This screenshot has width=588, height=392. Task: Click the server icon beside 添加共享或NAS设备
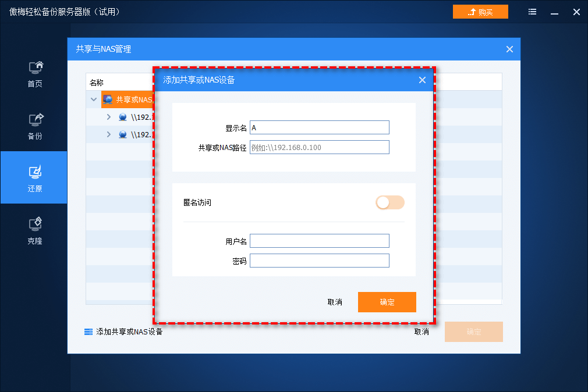point(88,332)
